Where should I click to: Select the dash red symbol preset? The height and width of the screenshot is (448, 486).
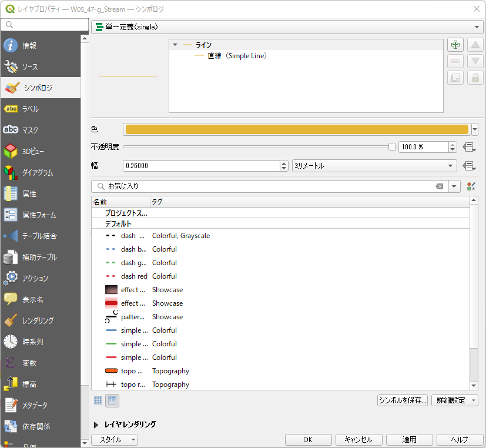(x=133, y=276)
